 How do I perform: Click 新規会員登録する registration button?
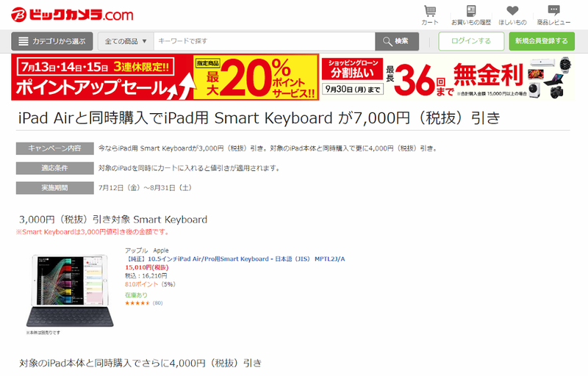click(542, 41)
